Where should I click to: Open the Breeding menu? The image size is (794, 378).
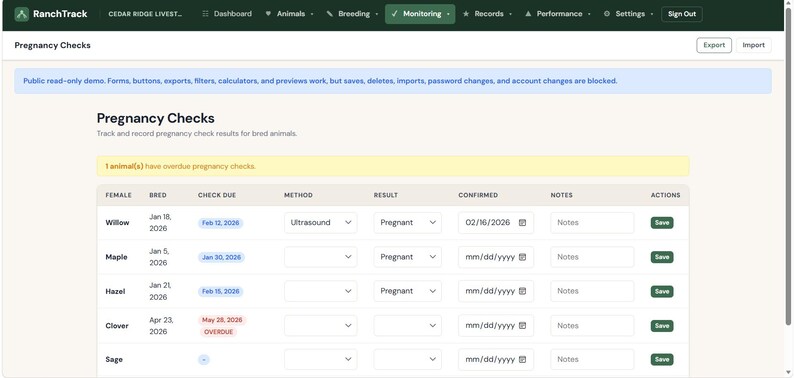click(352, 14)
